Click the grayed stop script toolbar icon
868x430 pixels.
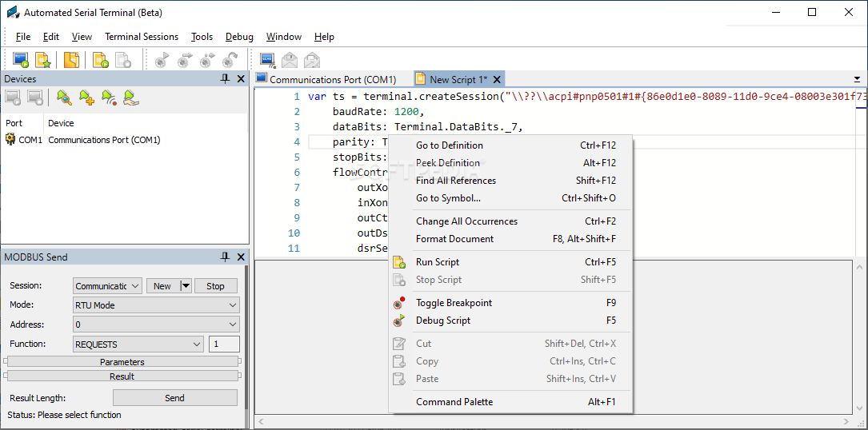(123, 60)
